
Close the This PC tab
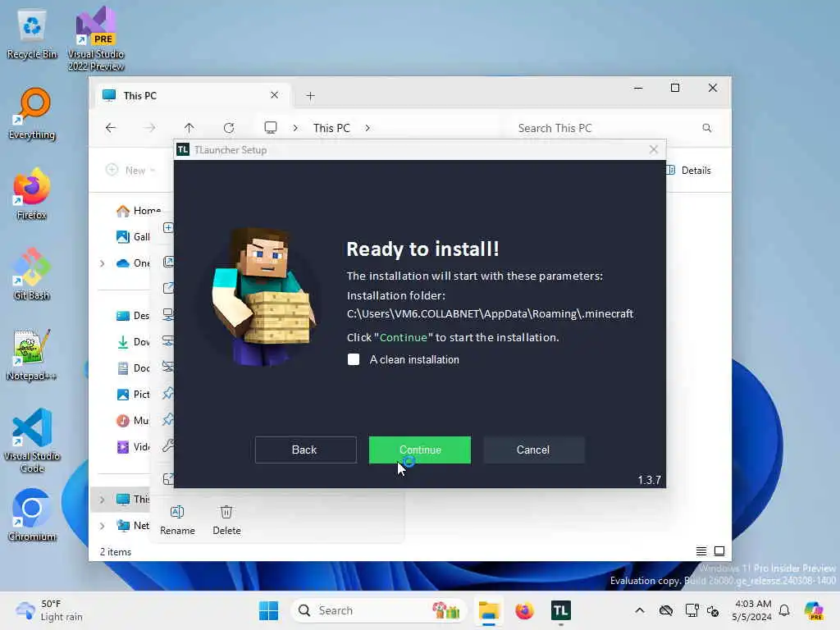tap(274, 95)
